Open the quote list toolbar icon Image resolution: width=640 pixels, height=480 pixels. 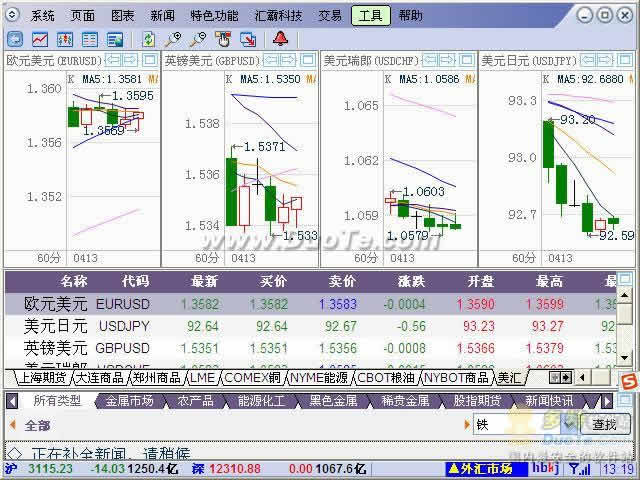[x=90, y=39]
